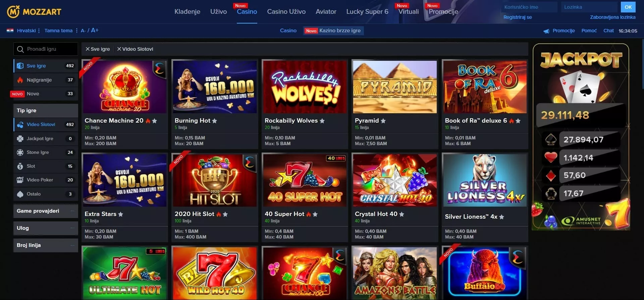Mark Pyramid as favorite with star icon
The height and width of the screenshot is (300, 644).
click(383, 121)
